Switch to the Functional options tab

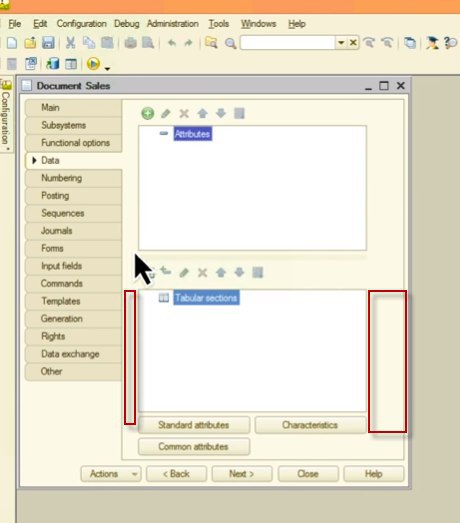(x=73, y=143)
